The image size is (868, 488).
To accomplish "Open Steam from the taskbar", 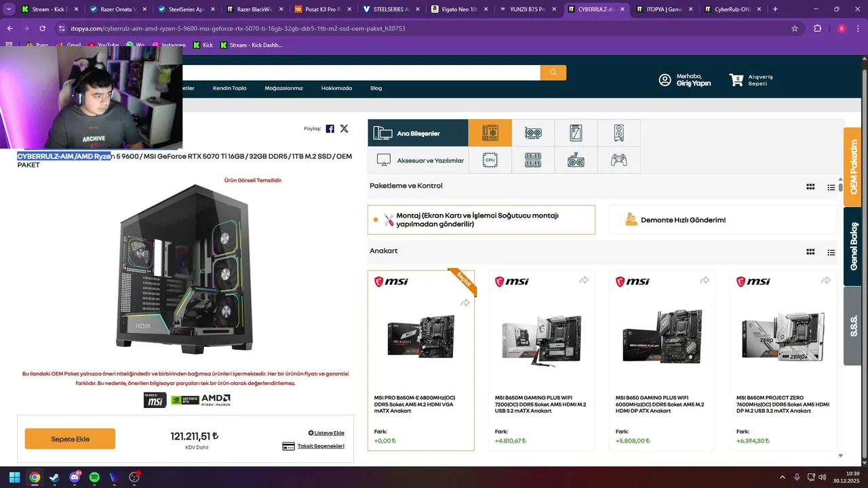I will coord(54,477).
